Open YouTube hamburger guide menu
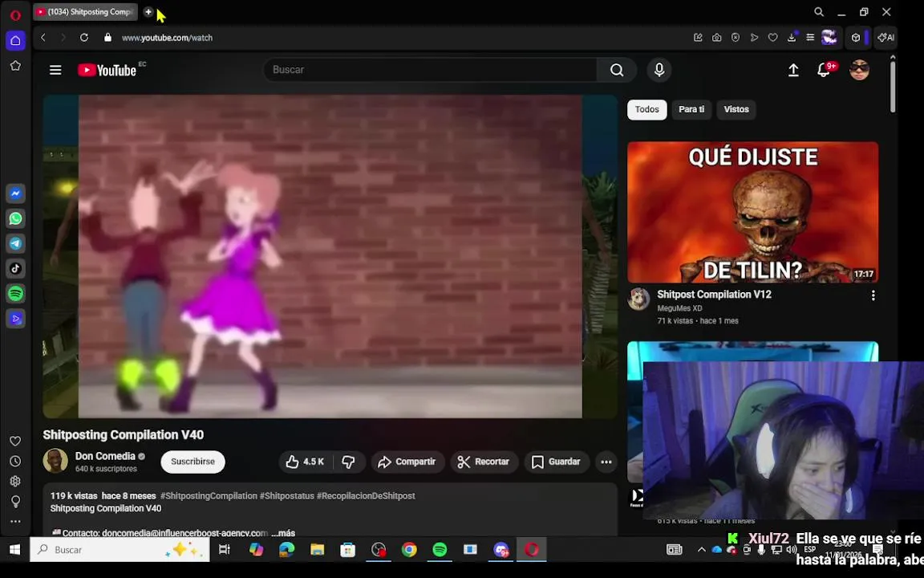 pyautogui.click(x=55, y=70)
